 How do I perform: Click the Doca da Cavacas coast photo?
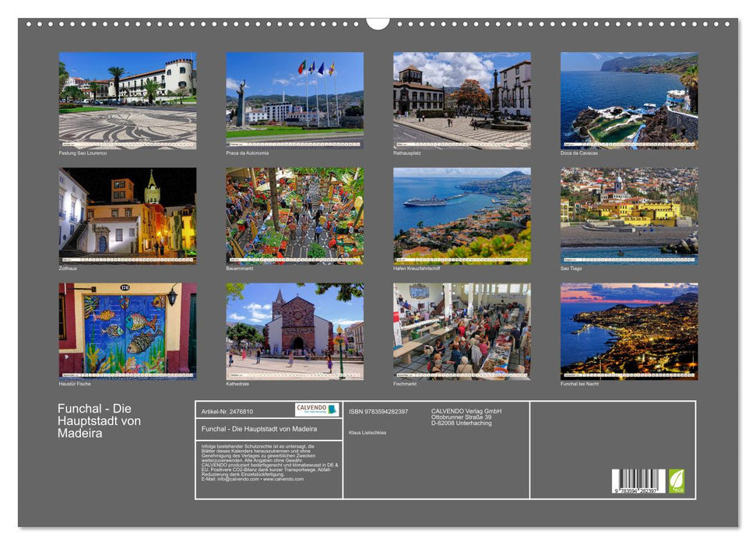pos(629,100)
